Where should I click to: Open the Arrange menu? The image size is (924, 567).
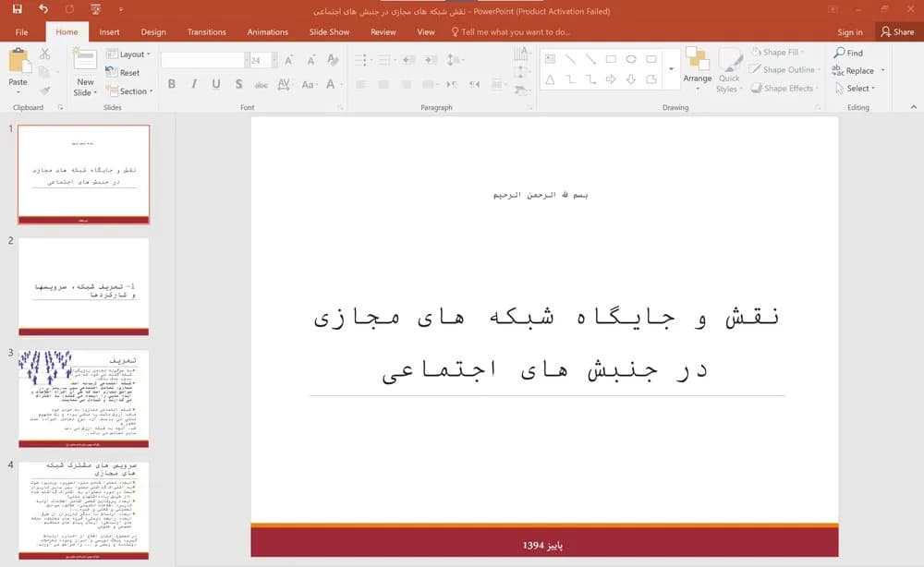click(698, 69)
